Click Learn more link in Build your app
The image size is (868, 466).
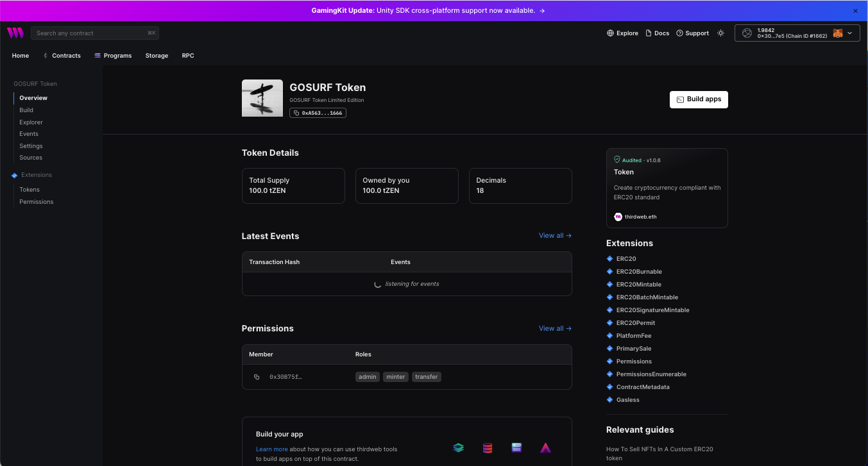click(x=272, y=449)
